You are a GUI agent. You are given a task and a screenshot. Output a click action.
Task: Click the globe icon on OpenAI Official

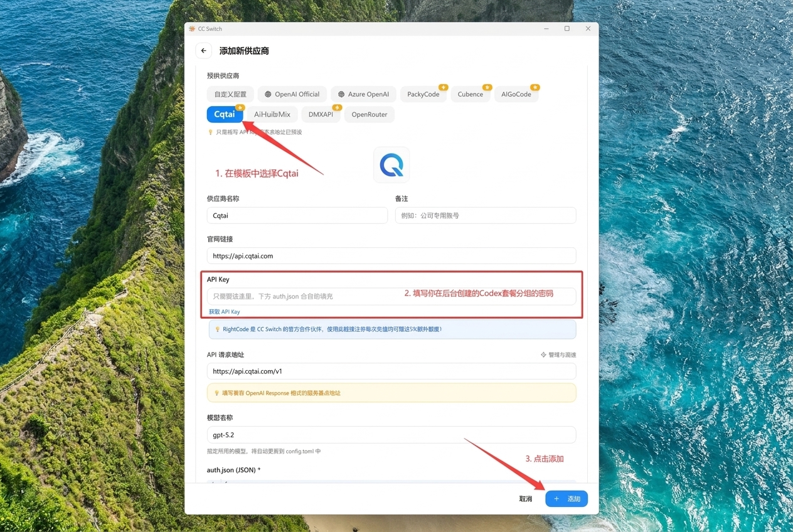click(x=268, y=94)
